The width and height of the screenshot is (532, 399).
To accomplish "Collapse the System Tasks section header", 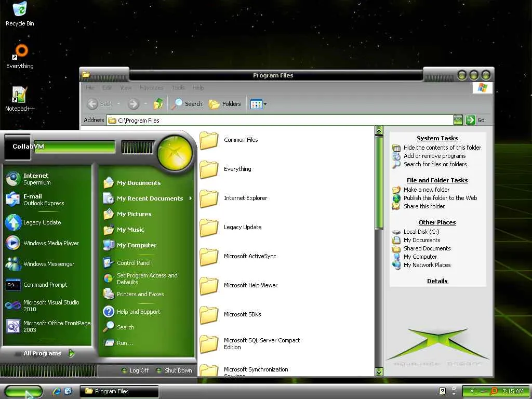I will coord(437,138).
